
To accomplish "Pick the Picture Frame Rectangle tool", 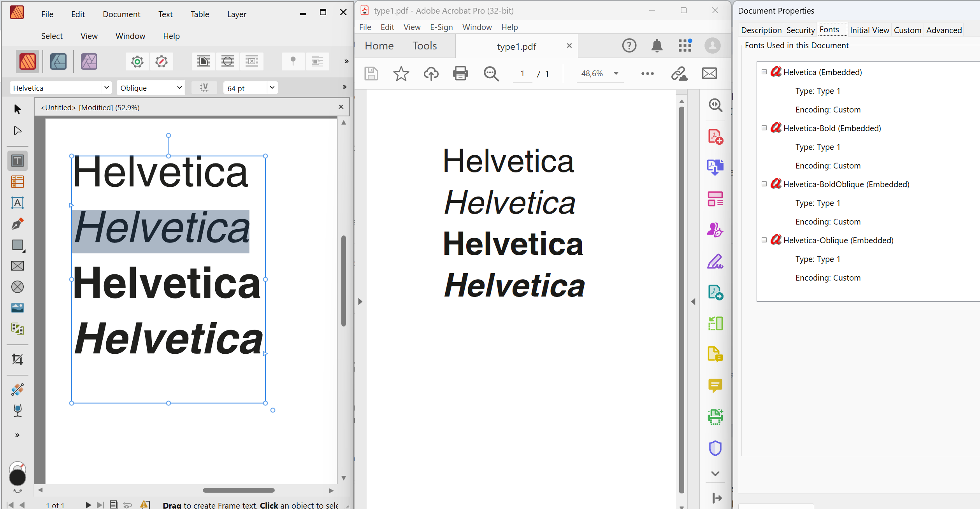I will (x=18, y=266).
